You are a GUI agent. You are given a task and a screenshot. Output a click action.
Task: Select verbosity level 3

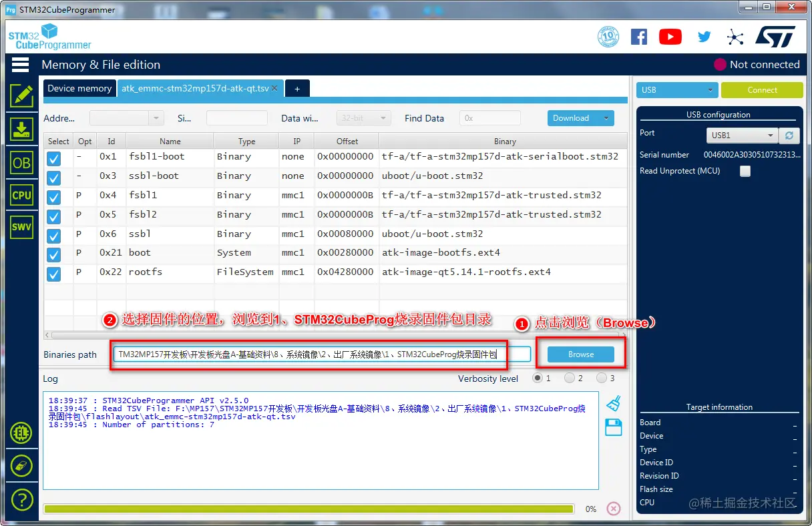click(x=602, y=378)
